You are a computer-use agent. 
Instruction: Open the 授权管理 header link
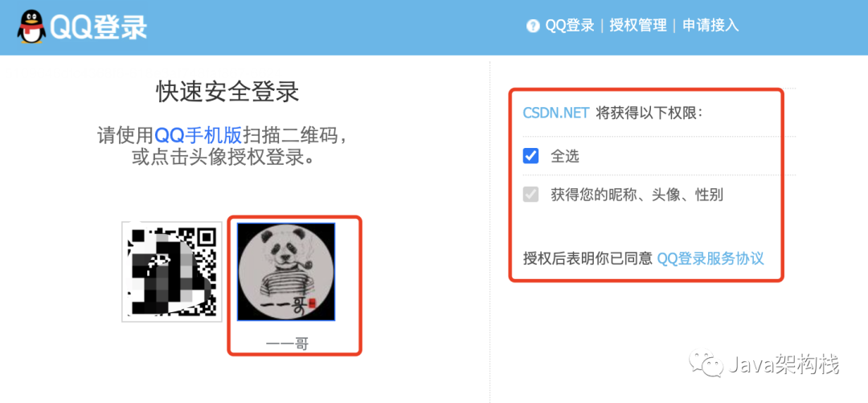[x=638, y=26]
